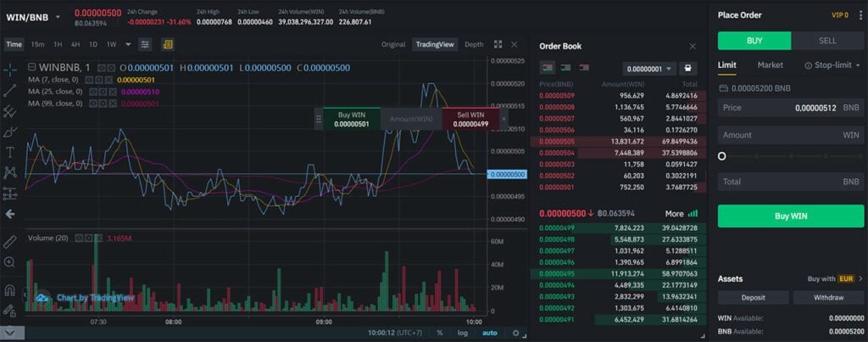Toggle auto scale on chart

pos(489,334)
